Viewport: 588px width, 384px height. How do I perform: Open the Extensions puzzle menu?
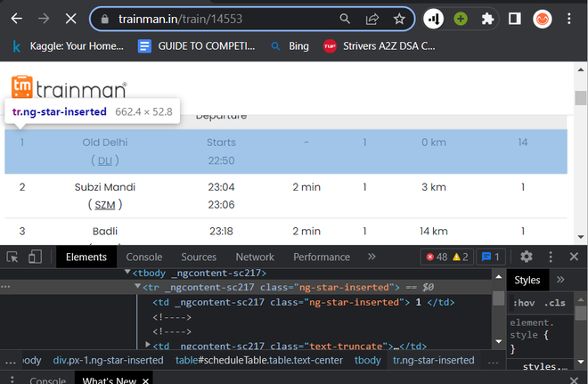[487, 19]
